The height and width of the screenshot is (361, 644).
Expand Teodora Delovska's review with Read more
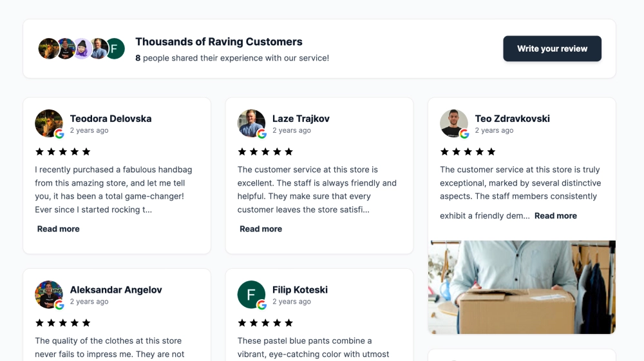tap(59, 229)
